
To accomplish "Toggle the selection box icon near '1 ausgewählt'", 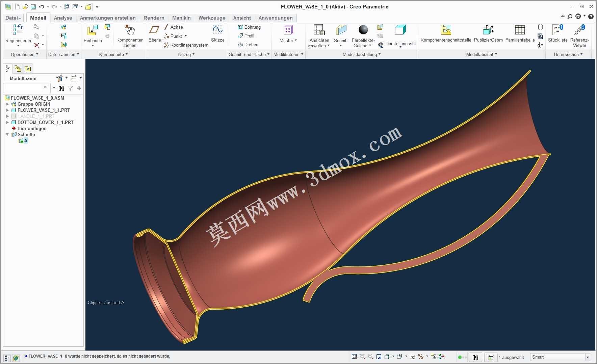I will [491, 357].
